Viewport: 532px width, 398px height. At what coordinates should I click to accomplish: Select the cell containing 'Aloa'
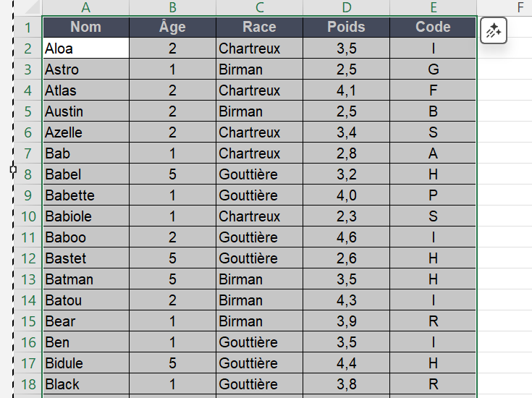click(85, 48)
